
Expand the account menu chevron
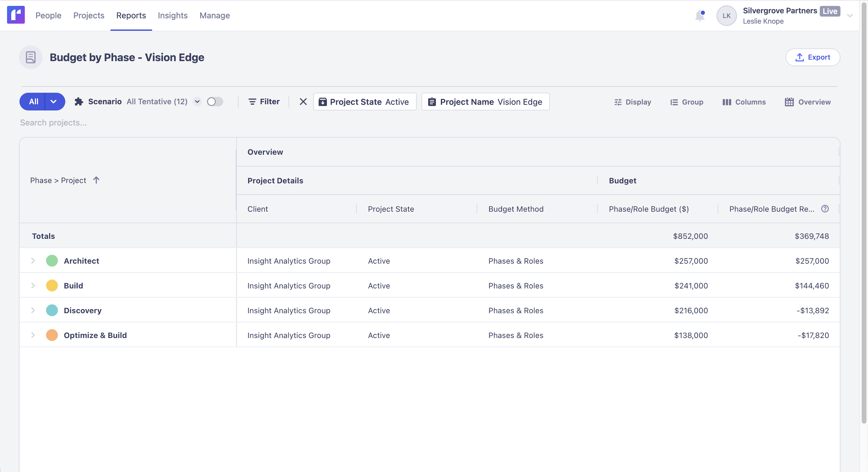(850, 15)
